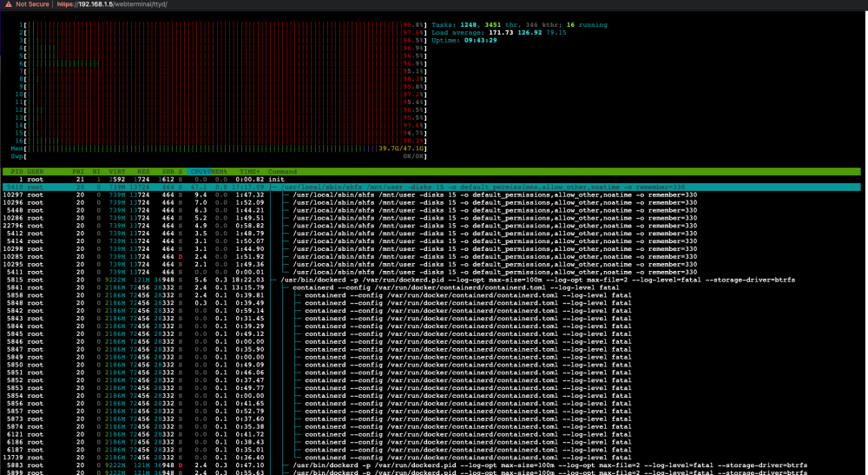This screenshot has height=475, width=868.
Task: Sort by PID column header
Action: (16, 172)
